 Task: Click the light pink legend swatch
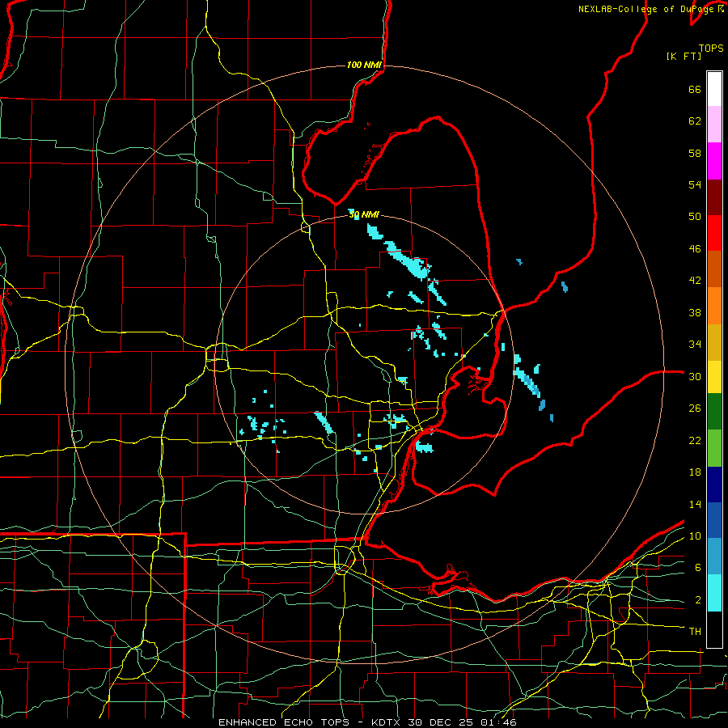point(714,125)
